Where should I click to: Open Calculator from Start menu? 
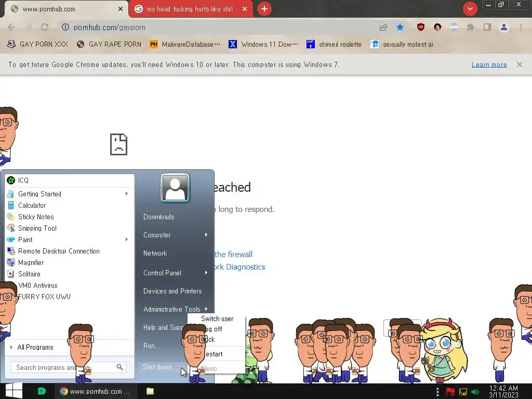click(70, 205)
